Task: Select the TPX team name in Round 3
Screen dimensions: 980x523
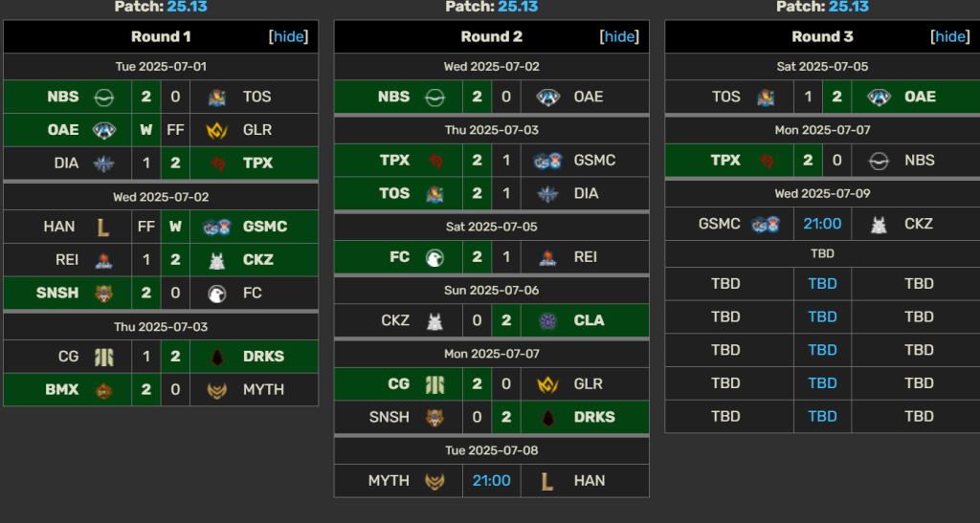Action: 725,161
